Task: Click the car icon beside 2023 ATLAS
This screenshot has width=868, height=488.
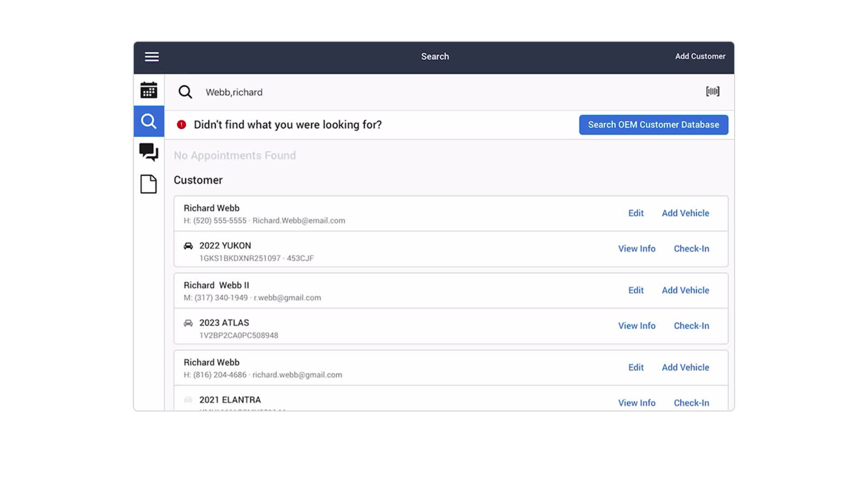Action: pos(188,323)
